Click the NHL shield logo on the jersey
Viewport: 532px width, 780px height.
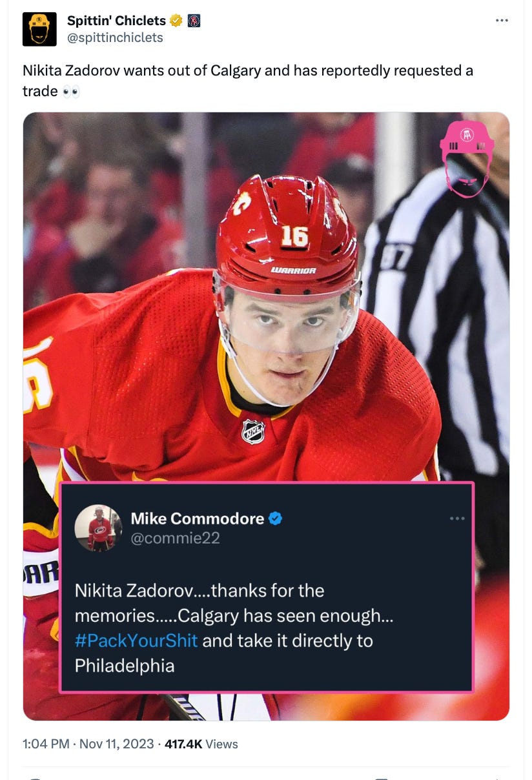253,431
